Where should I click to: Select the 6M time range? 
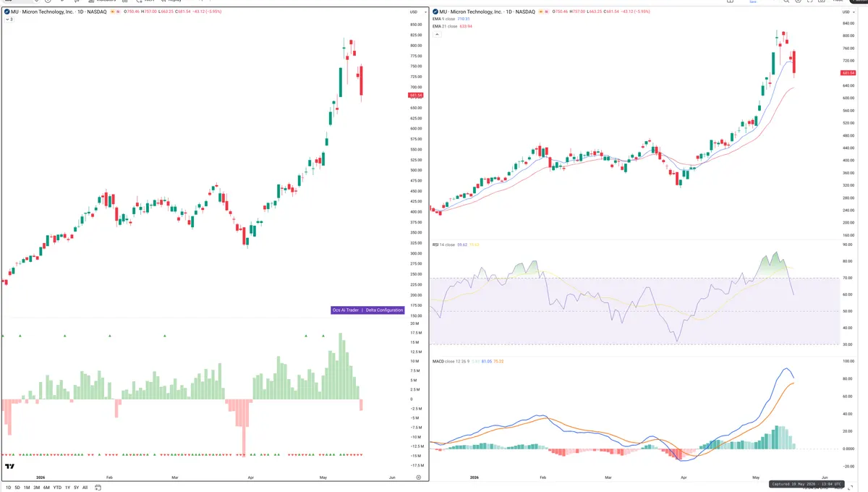46,488
